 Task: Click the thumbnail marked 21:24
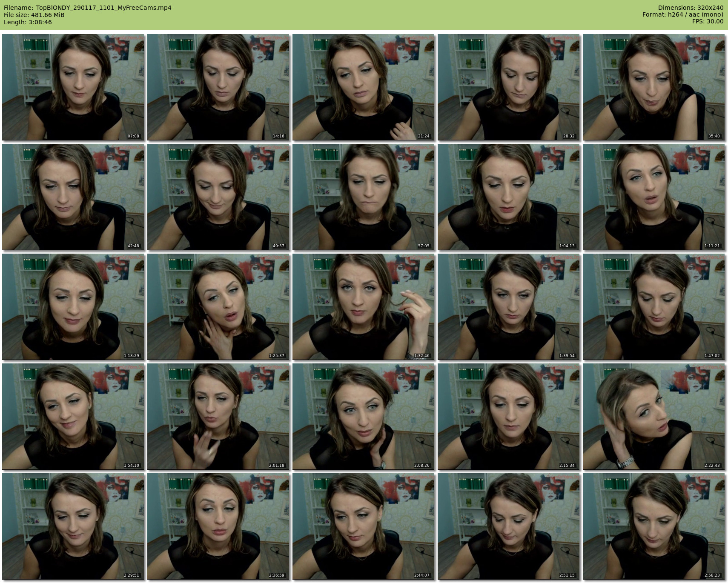(364, 87)
